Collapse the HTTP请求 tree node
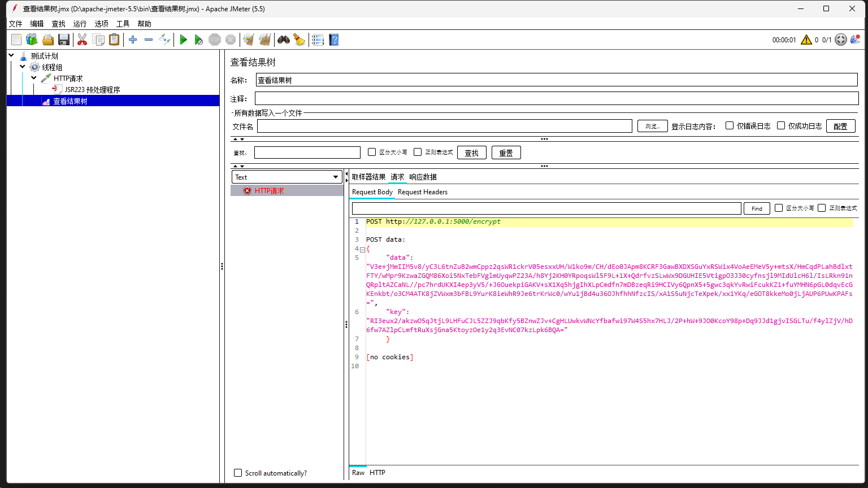This screenshot has height=488, width=868. coord(34,78)
